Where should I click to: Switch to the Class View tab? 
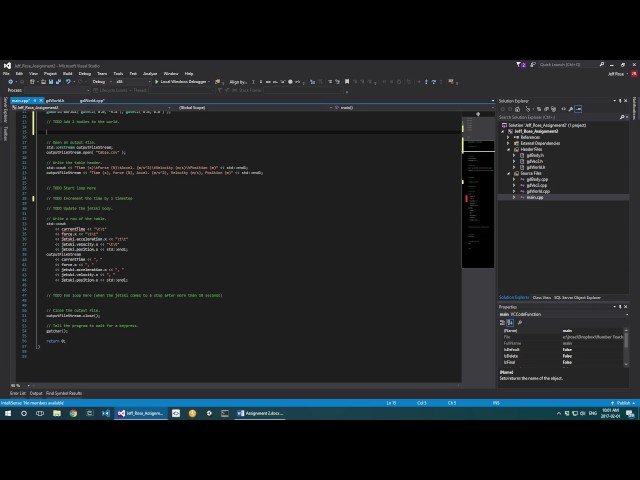click(541, 298)
